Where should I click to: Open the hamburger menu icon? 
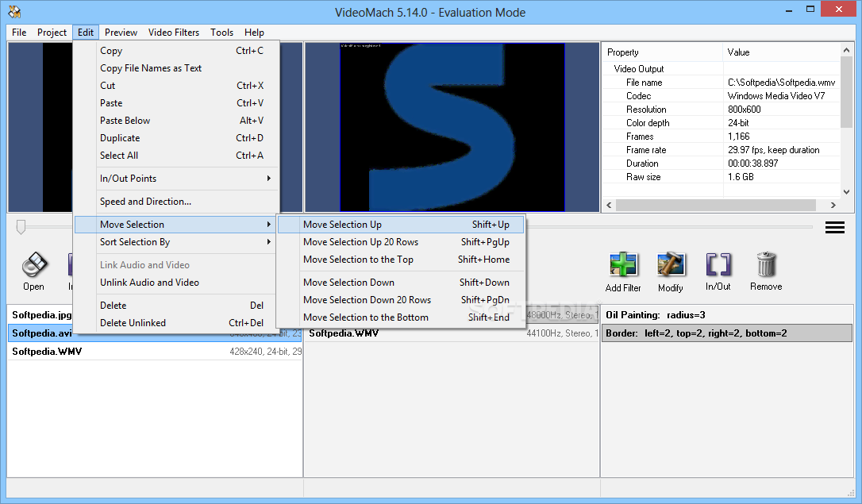(x=834, y=228)
